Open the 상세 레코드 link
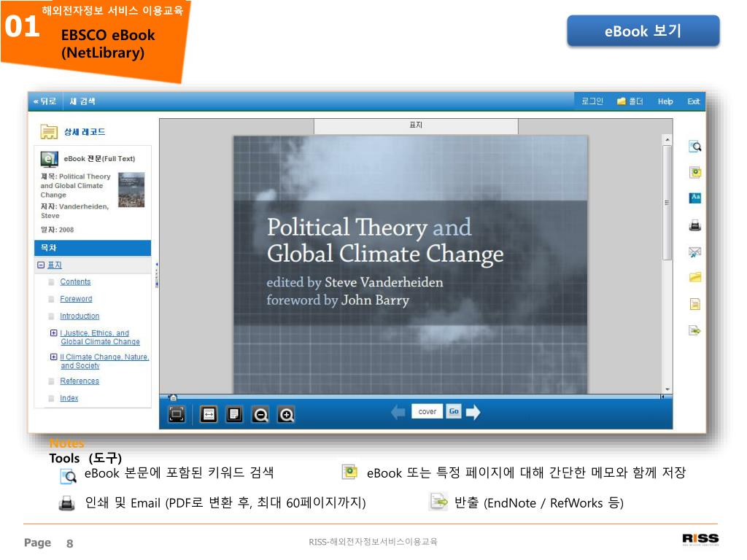The height and width of the screenshot is (560, 747). [x=85, y=132]
